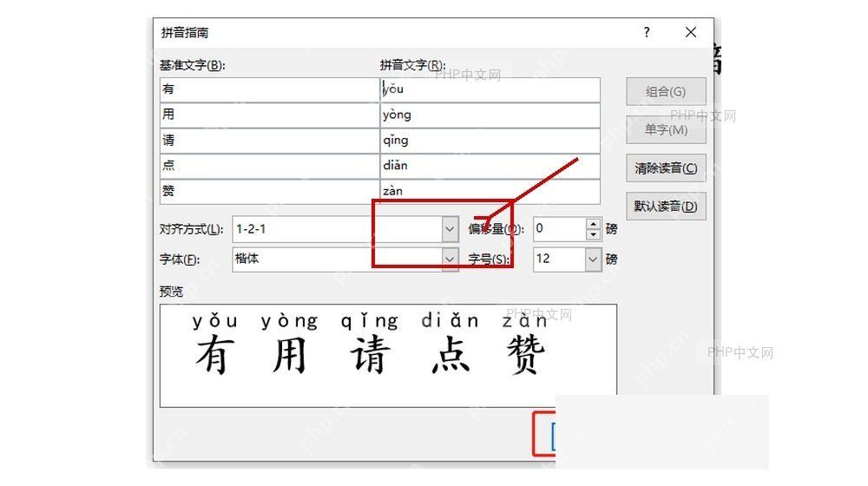Click pinyin field containing zàn
Screen dimensions: 868x486
tap(490, 191)
